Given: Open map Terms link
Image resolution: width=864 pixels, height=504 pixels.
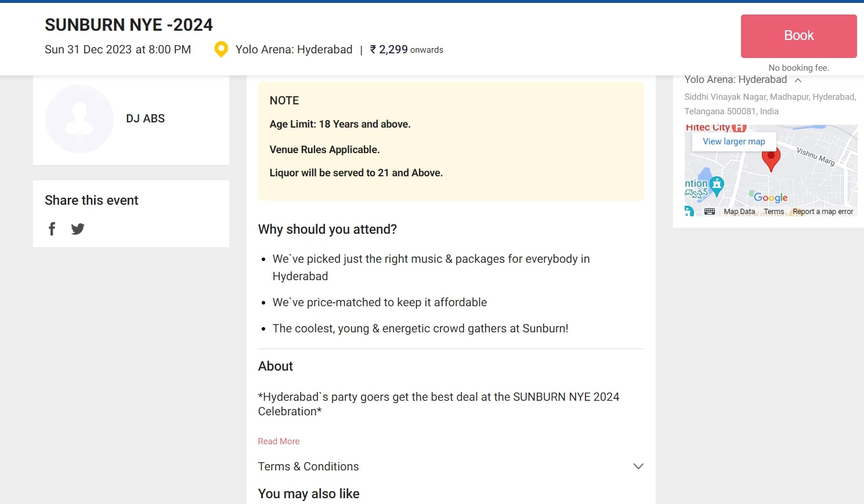Looking at the screenshot, I should pos(773,212).
